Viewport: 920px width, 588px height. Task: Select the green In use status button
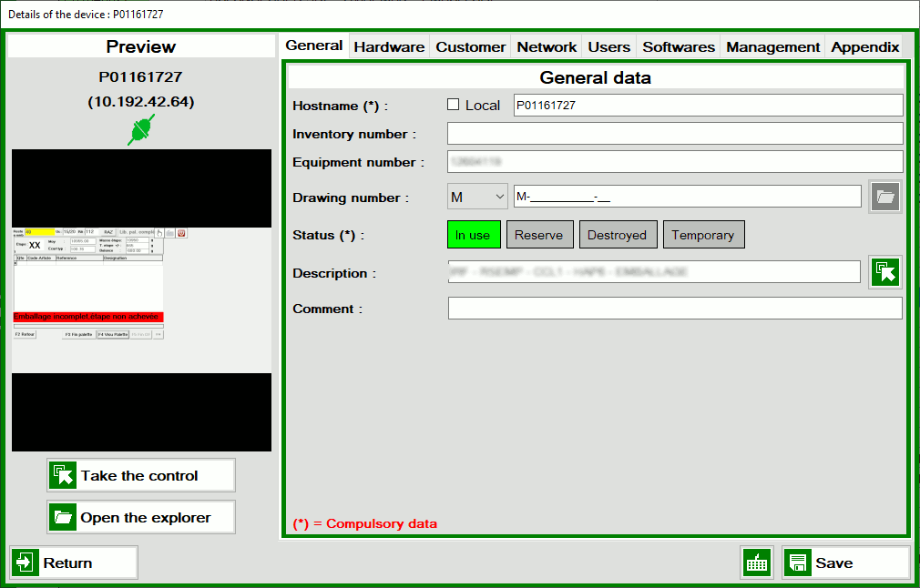pos(474,235)
